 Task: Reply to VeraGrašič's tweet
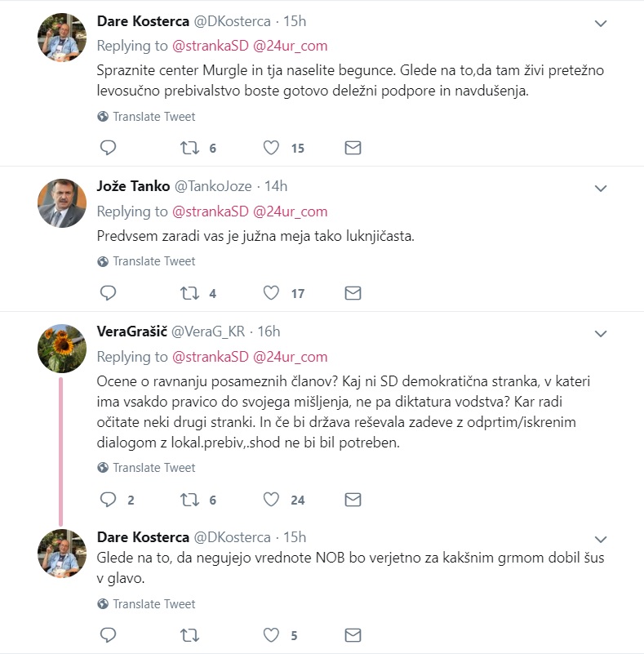pos(108,499)
